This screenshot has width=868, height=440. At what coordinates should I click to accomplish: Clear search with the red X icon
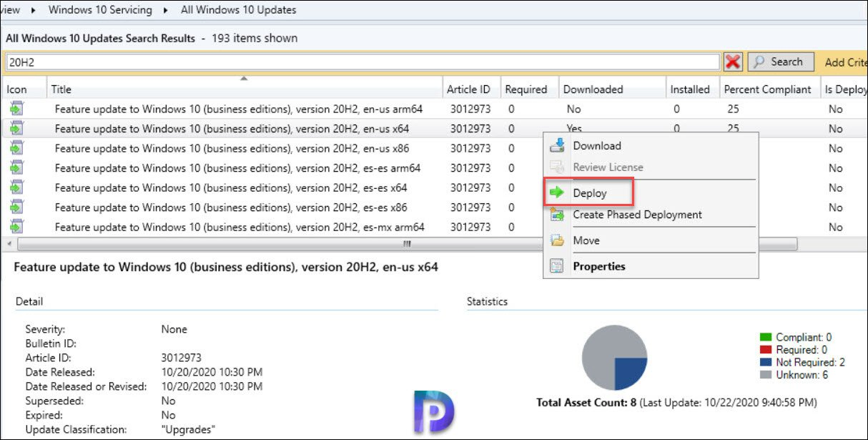coord(733,62)
